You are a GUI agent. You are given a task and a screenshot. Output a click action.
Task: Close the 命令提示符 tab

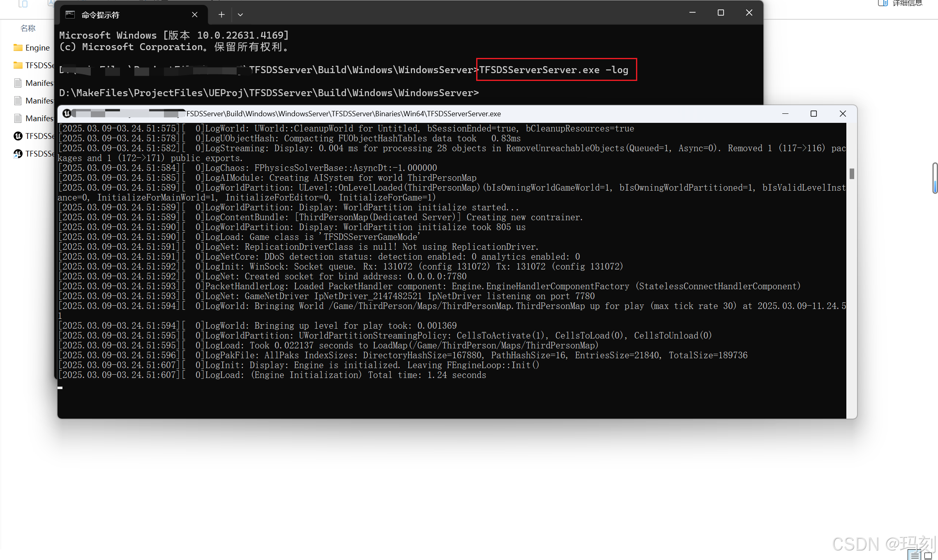[x=195, y=15]
